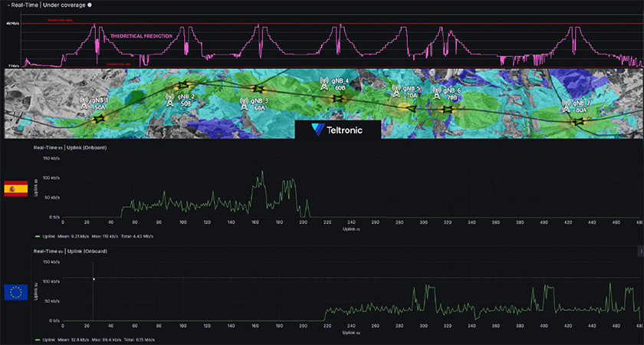Click the Spain flag icon
The width and height of the screenshot is (644, 345).
click(16, 189)
